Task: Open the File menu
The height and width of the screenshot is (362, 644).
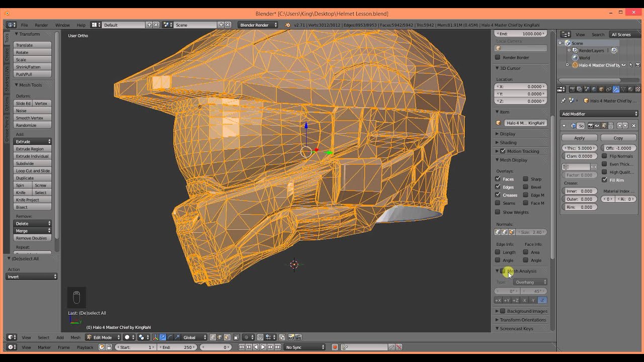Action: pyautogui.click(x=24, y=25)
